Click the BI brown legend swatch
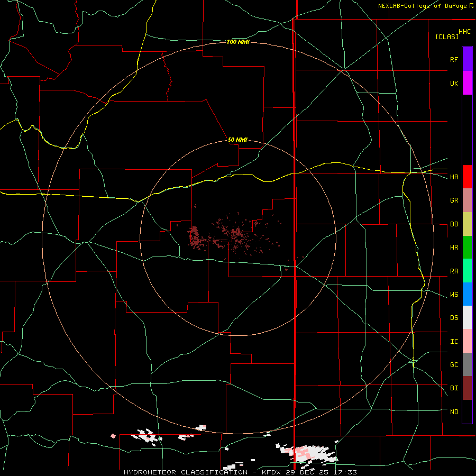 click(467, 388)
